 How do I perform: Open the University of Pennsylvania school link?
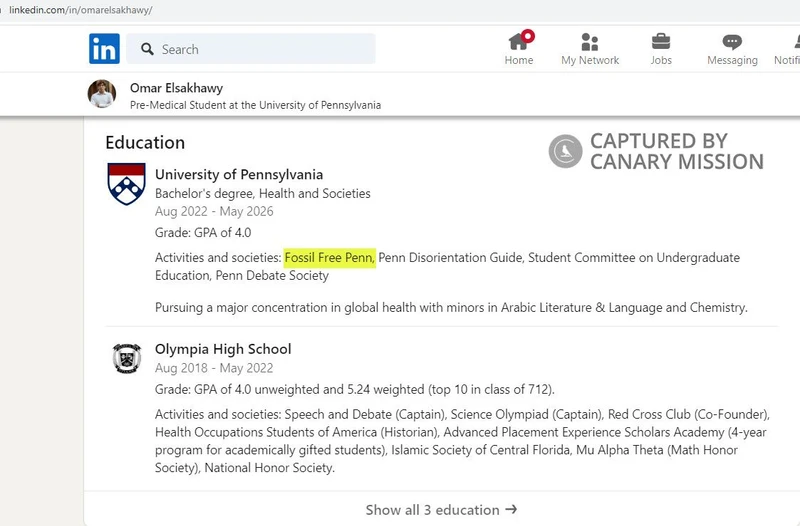239,175
